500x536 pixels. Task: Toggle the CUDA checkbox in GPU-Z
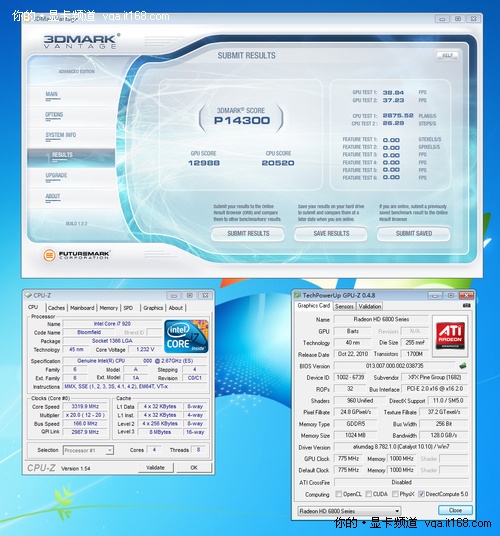(369, 494)
